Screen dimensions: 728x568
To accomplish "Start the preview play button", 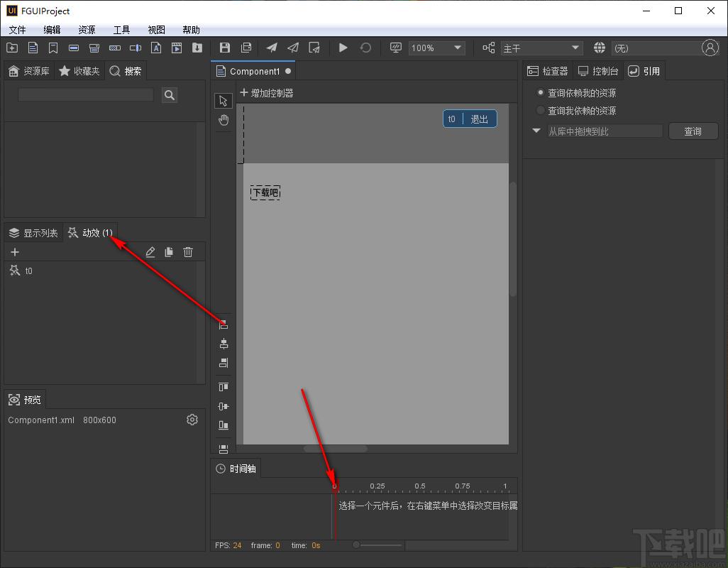I will [x=343, y=48].
